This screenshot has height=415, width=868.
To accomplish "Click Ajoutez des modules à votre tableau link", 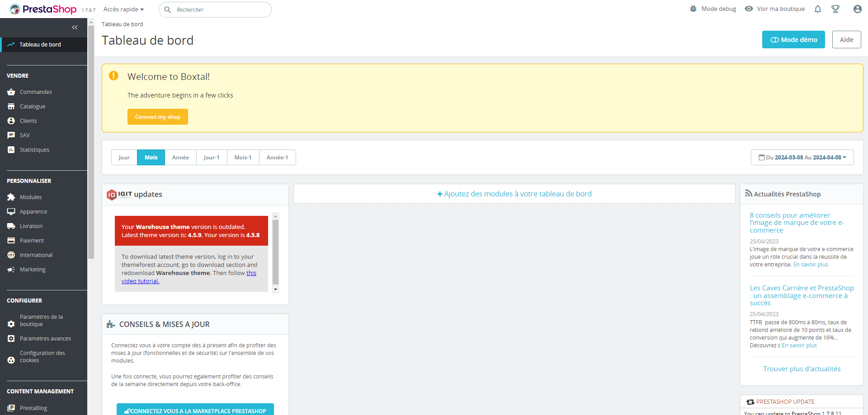I will coord(514,194).
